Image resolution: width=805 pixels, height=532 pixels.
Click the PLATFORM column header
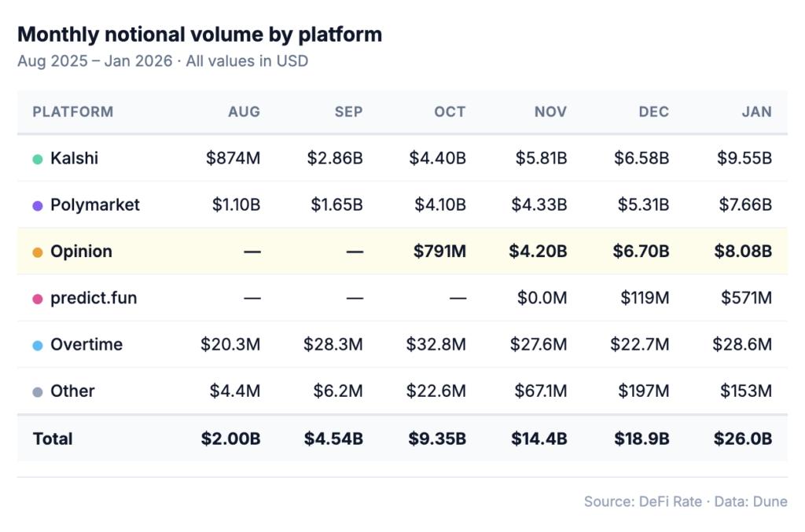coord(73,112)
